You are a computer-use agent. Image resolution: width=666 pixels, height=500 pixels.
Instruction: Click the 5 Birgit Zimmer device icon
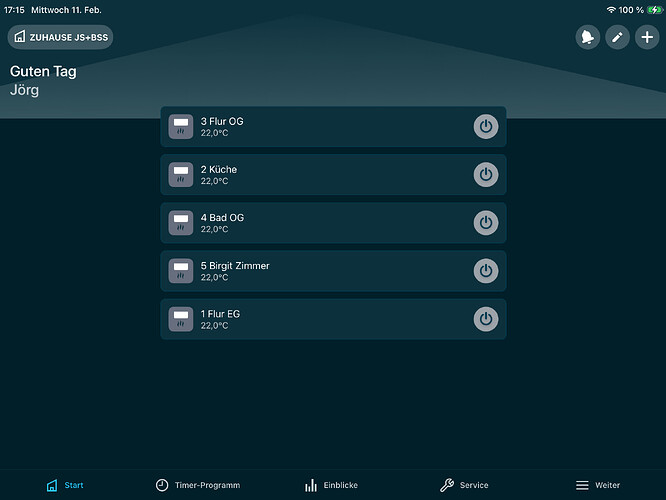181,271
